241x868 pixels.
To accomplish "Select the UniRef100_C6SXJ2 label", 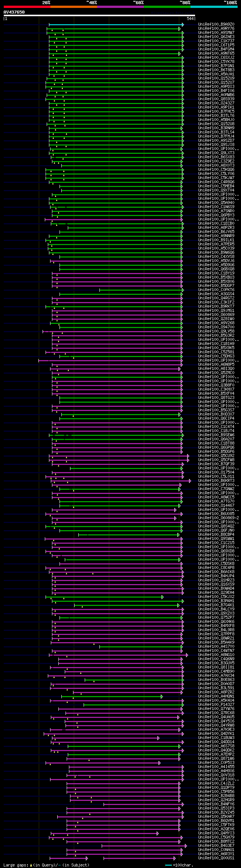I will tap(216, 58).
